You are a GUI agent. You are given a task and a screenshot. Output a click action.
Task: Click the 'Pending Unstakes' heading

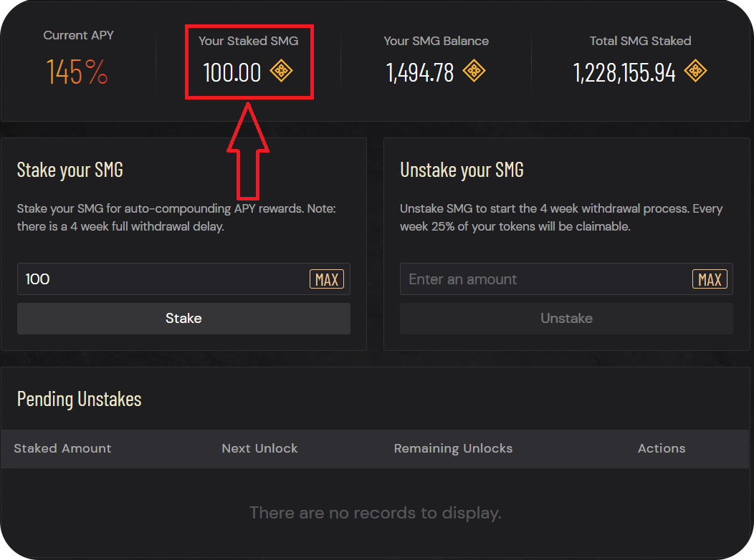pos(80,399)
